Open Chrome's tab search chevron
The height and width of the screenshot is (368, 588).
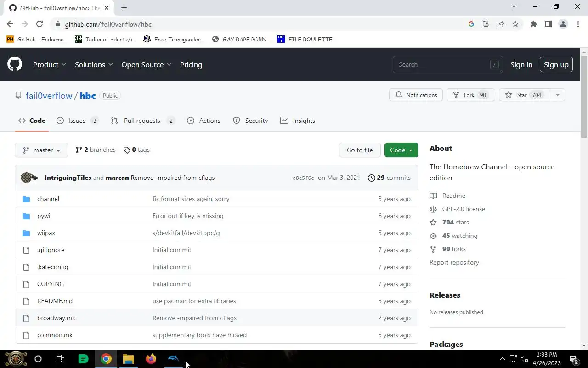pos(514,6)
